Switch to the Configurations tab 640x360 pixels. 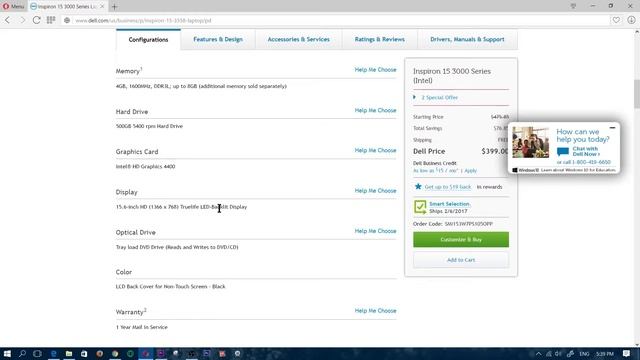click(x=148, y=40)
